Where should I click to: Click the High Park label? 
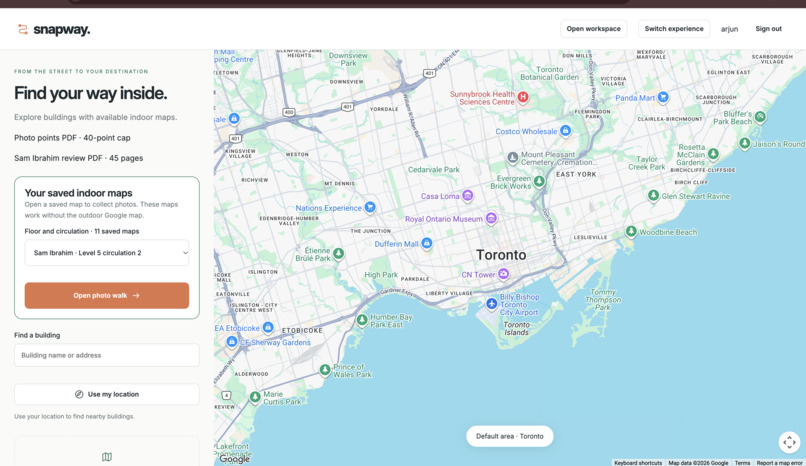(381, 275)
